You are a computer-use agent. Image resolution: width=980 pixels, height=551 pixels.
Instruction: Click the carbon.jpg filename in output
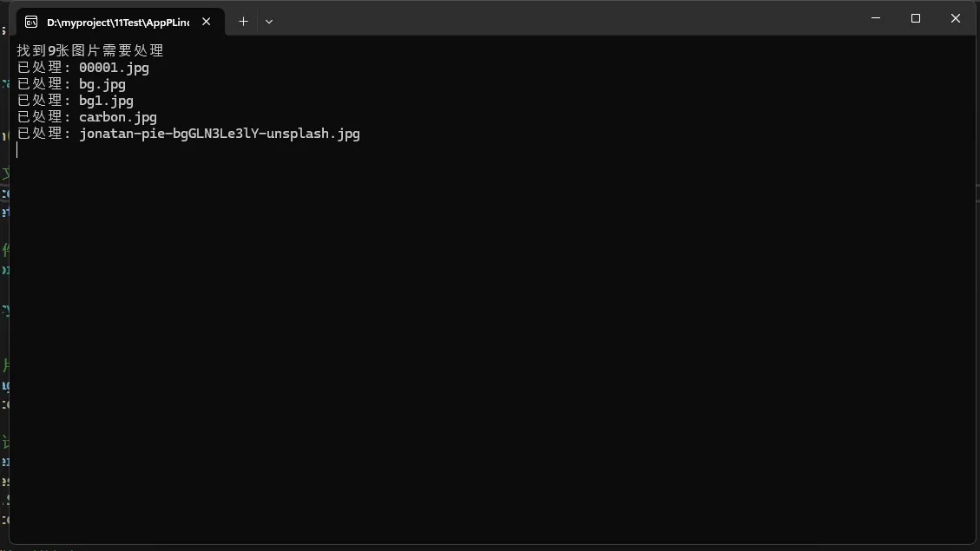tap(118, 117)
